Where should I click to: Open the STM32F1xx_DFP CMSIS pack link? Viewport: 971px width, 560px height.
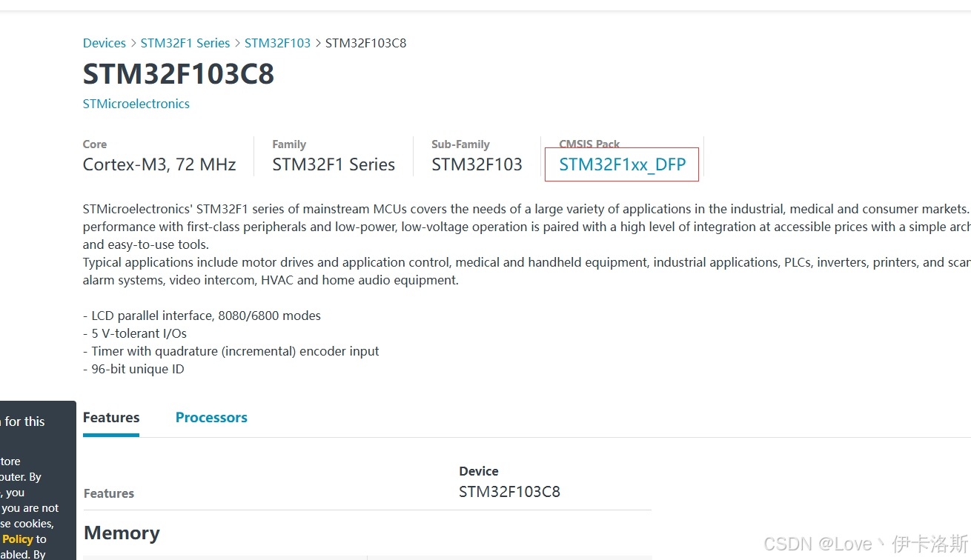pos(623,164)
